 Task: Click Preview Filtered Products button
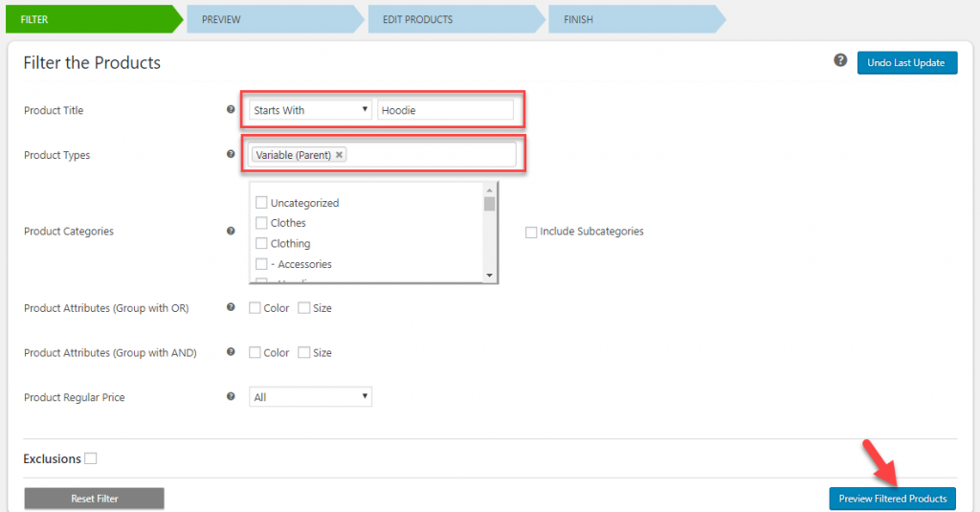point(893,499)
